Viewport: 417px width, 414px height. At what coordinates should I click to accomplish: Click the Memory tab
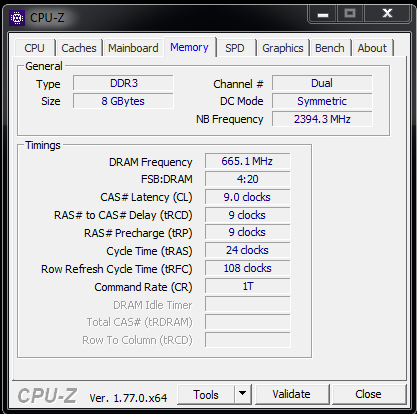pyautogui.click(x=189, y=47)
